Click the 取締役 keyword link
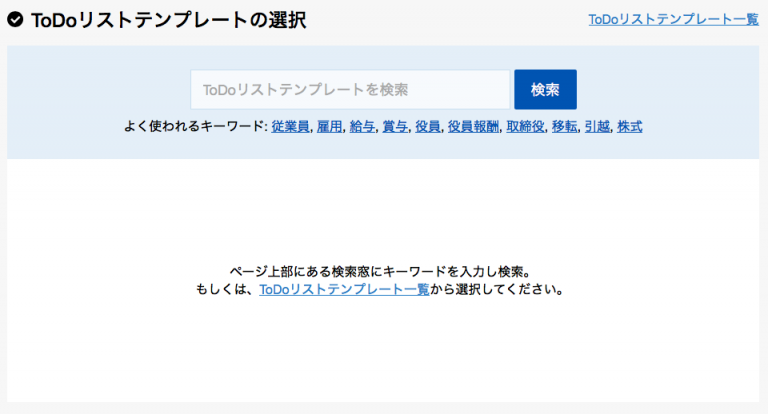 525,127
